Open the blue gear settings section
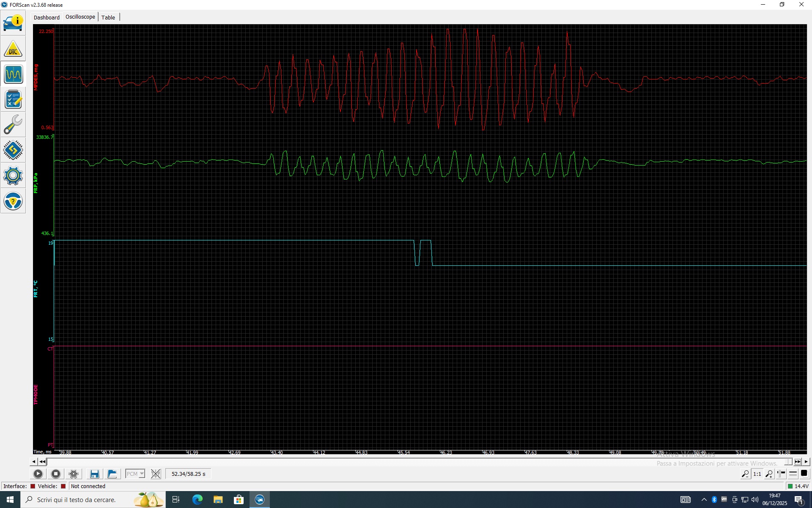812x508 pixels. 13,176
